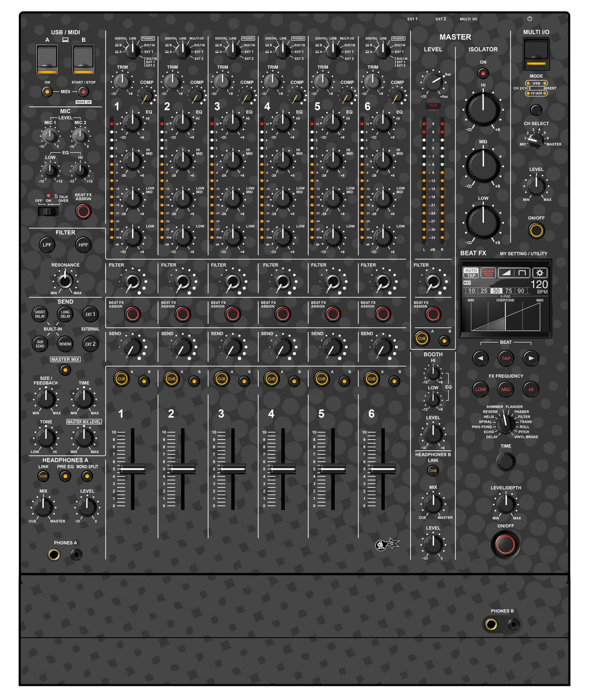Toggle the MIDI ON button

47,92
